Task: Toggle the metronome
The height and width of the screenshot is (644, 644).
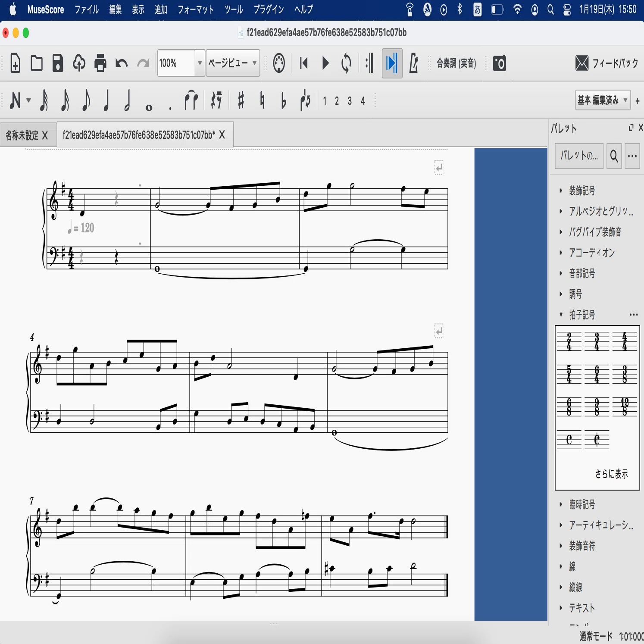Action: pos(413,63)
